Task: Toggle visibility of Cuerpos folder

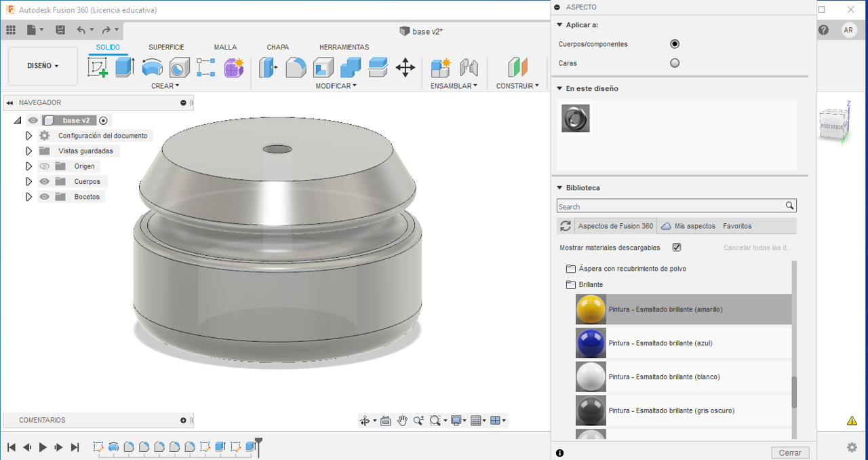Action: click(x=45, y=182)
